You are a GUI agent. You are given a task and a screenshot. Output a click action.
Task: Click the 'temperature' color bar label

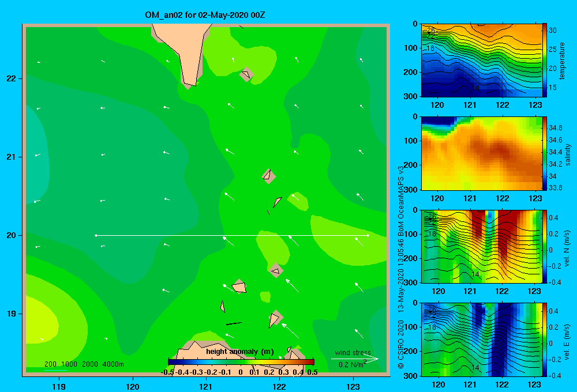tap(562, 61)
